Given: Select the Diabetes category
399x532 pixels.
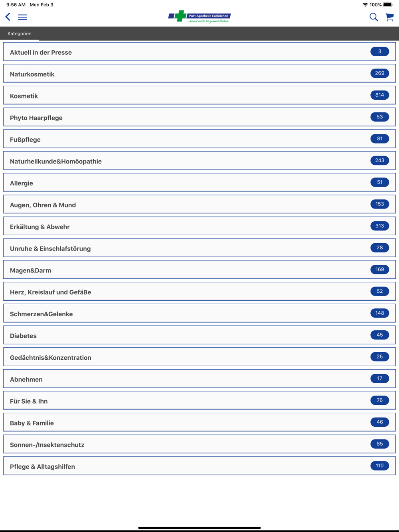Looking at the screenshot, I should pos(199,335).
